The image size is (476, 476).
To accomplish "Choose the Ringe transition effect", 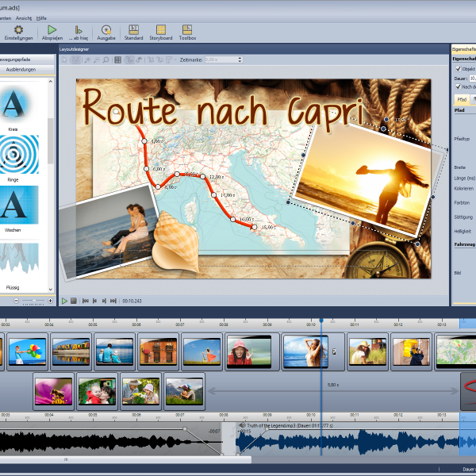I will [19, 158].
